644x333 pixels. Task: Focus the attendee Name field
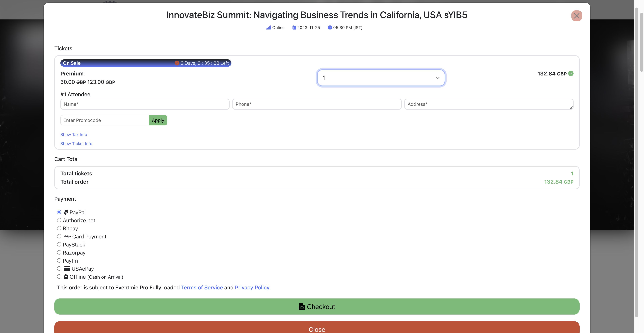coord(145,104)
